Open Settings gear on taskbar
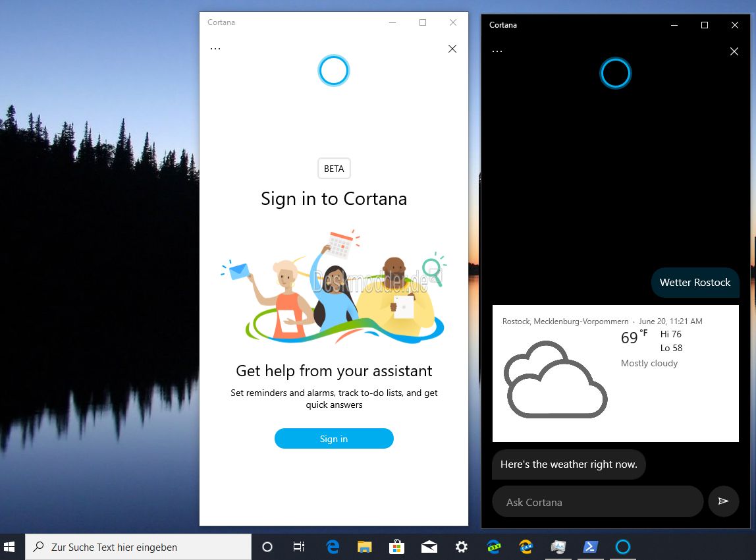Screen dimensions: 756x560 tap(462, 547)
